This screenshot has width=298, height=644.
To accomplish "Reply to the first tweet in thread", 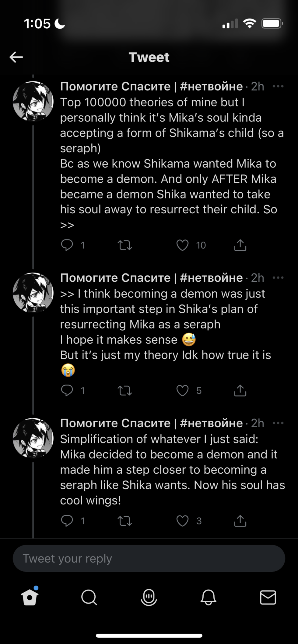I will (67, 245).
